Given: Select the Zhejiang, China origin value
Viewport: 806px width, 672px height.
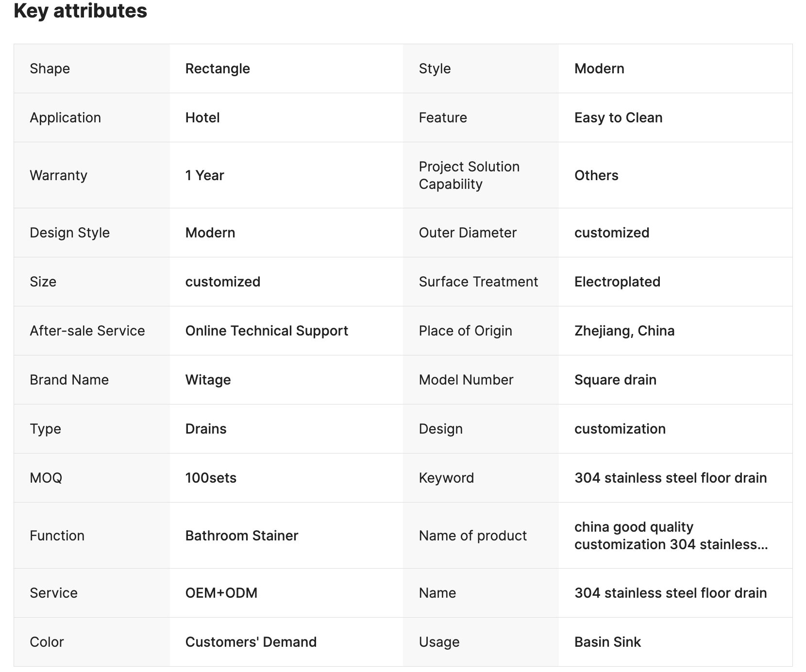Looking at the screenshot, I should pyautogui.click(x=624, y=331).
